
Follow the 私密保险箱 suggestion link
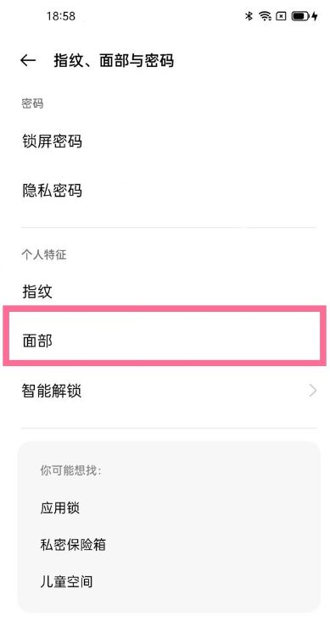coord(73,545)
